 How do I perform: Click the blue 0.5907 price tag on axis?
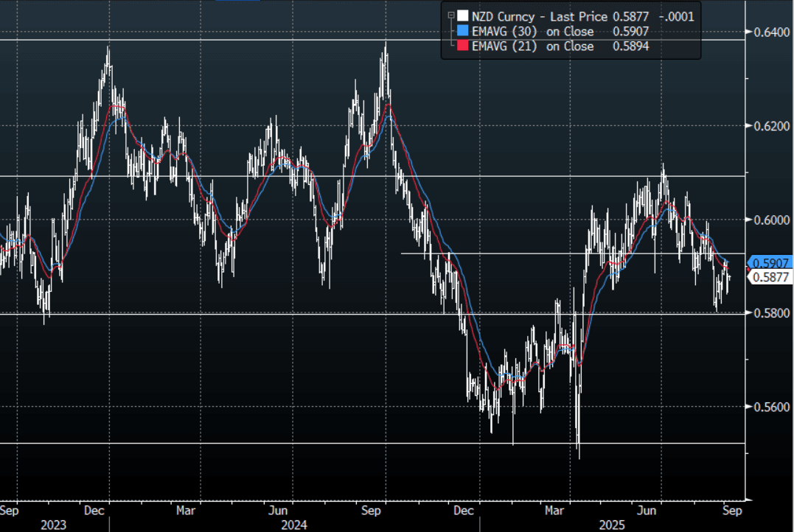[771, 262]
